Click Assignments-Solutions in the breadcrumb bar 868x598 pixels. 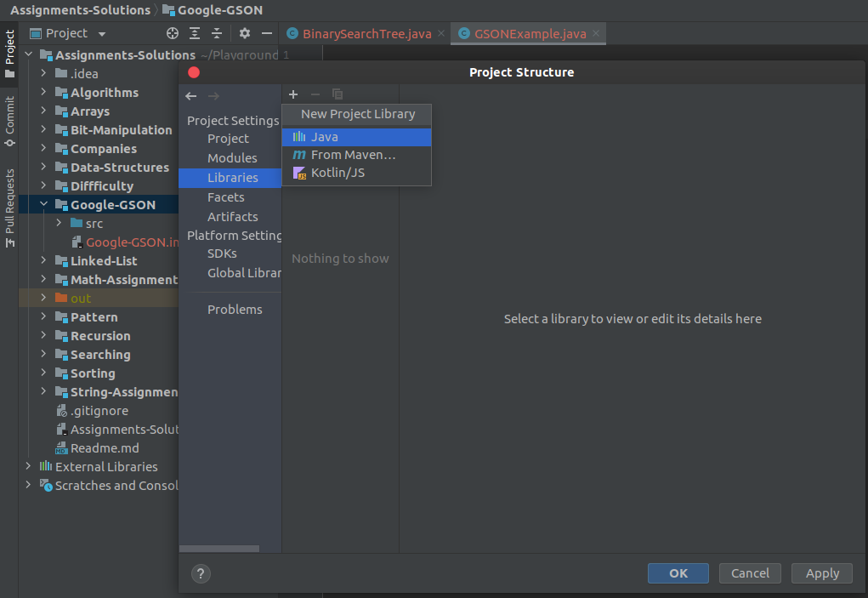(80, 10)
